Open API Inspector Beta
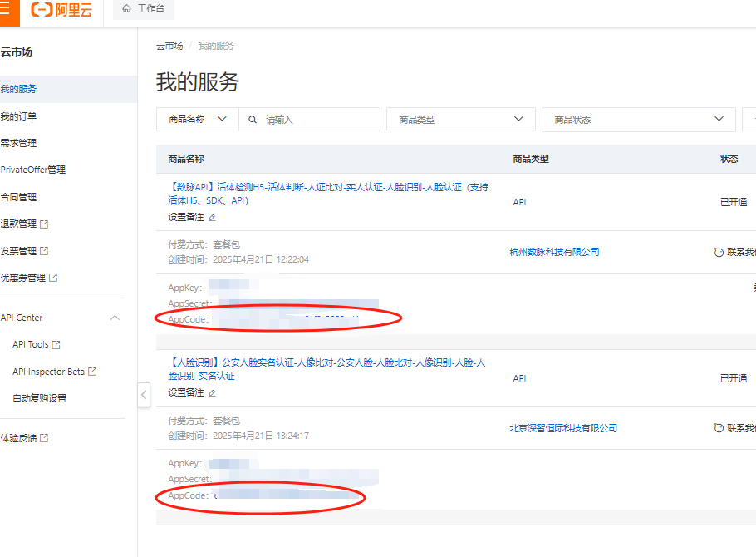The width and height of the screenshot is (756, 557). (x=48, y=372)
